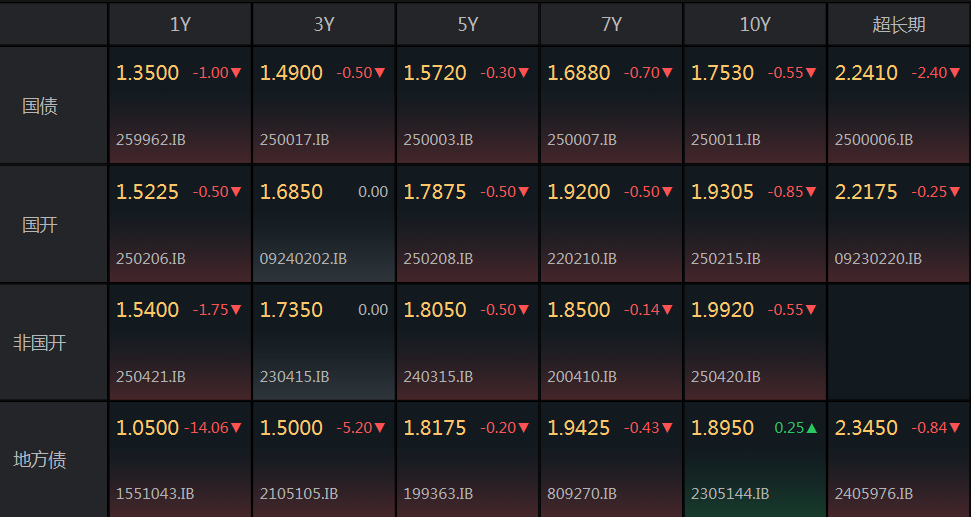Click the red arrow beside -0.14
This screenshot has height=517, width=971.
tap(668, 310)
